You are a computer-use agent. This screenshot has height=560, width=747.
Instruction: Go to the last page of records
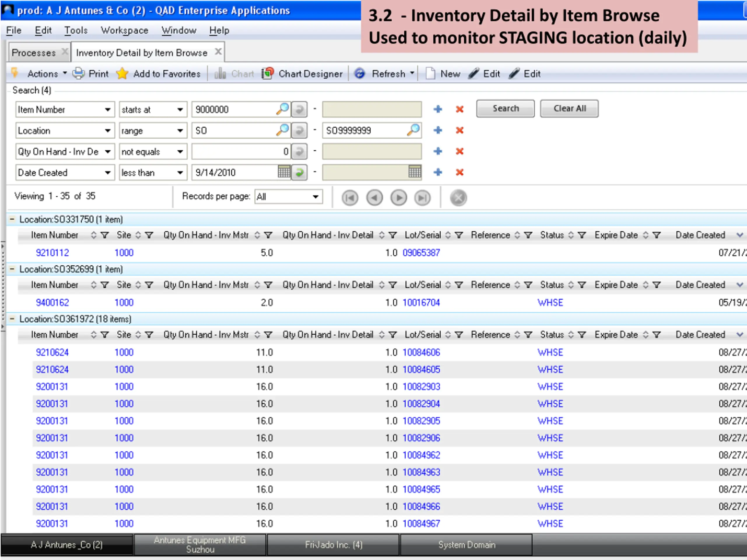click(423, 198)
